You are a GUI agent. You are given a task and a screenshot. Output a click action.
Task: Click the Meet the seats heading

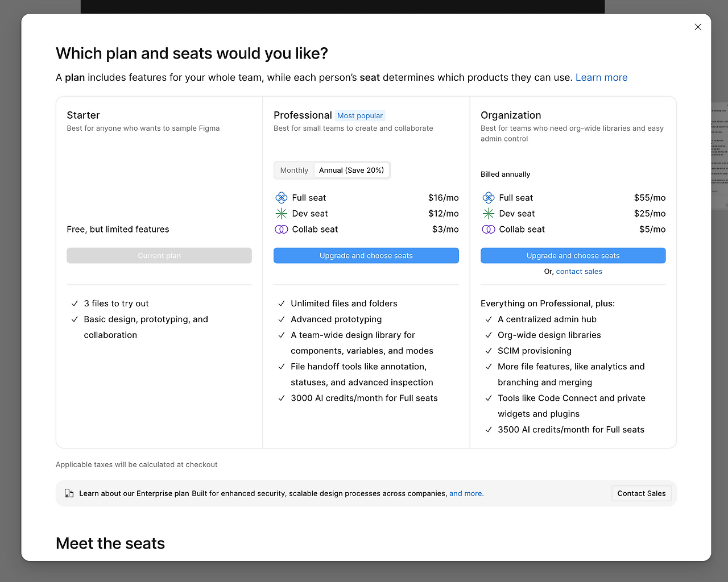(110, 543)
